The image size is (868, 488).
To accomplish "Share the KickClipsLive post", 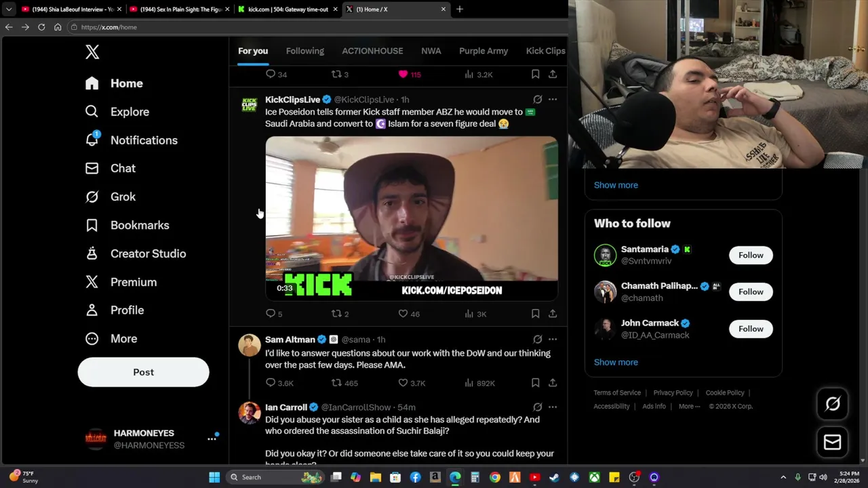I will pyautogui.click(x=553, y=314).
